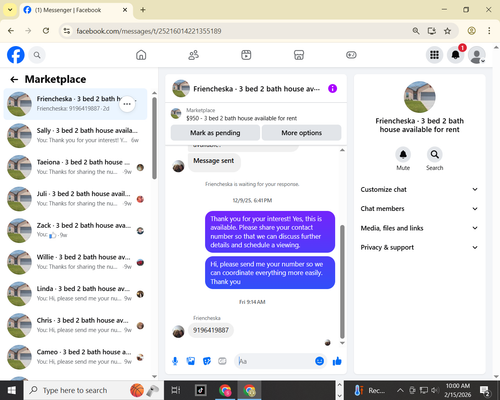Open Gaming icon in top navigation
Viewport: 500px width, 400px height.
tap(351, 55)
